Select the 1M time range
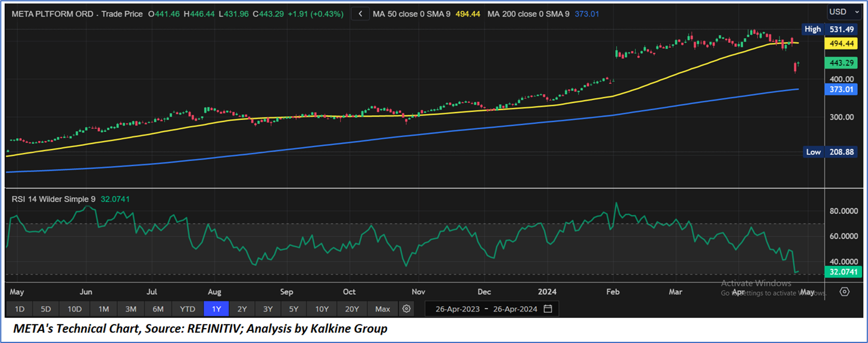 pyautogui.click(x=104, y=308)
